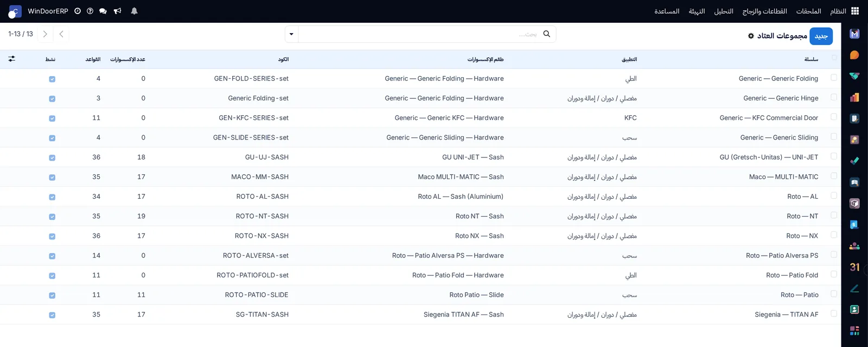
Task: Open the التحليل menu
Action: [724, 11]
